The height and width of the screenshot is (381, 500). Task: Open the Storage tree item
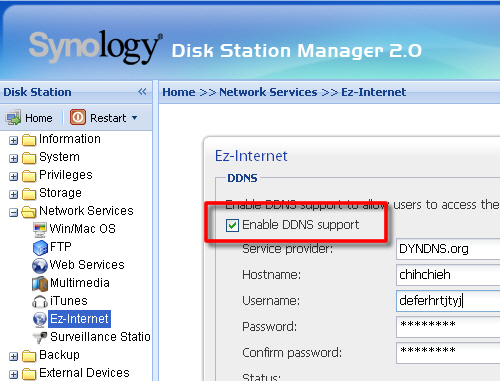click(60, 193)
